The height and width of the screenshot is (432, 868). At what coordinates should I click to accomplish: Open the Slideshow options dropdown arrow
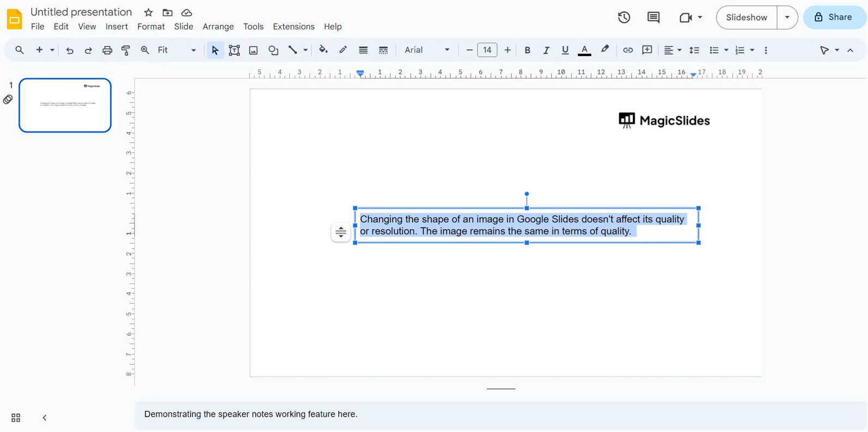pyautogui.click(x=787, y=17)
